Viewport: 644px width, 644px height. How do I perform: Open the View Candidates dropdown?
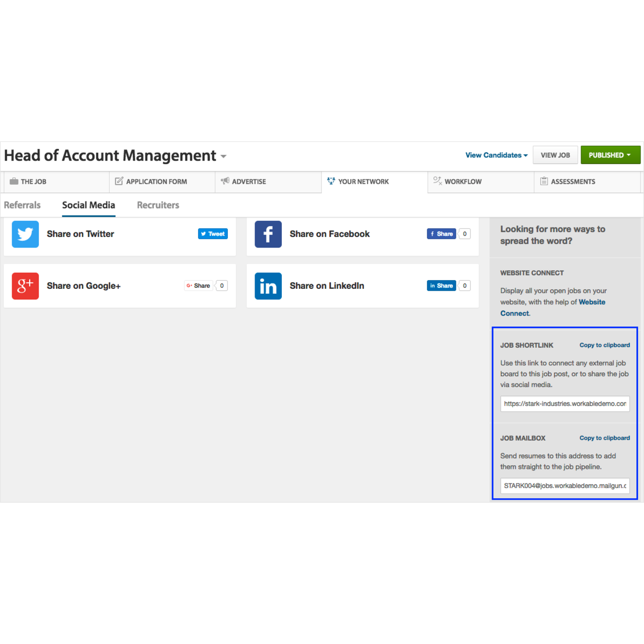496,155
